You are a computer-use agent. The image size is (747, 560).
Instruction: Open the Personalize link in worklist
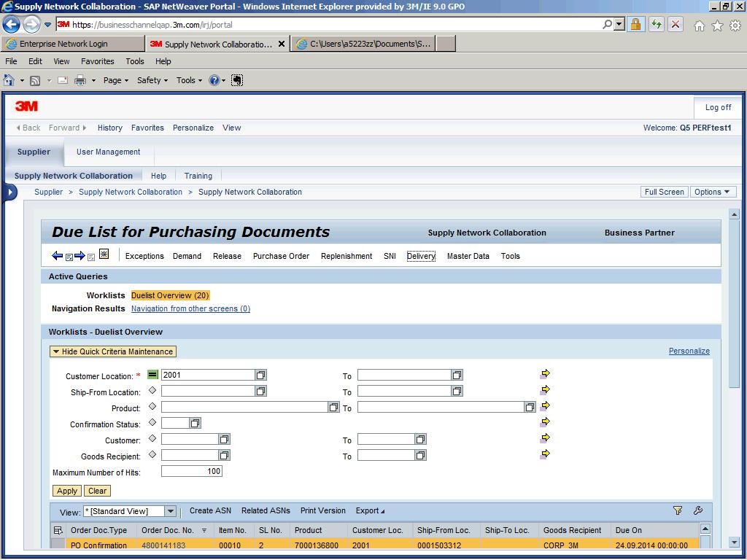coord(689,351)
